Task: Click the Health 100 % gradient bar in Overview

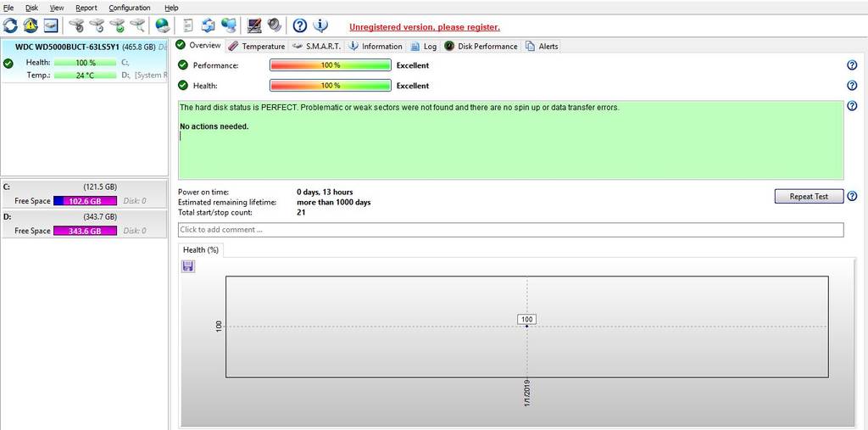Action: (331, 86)
